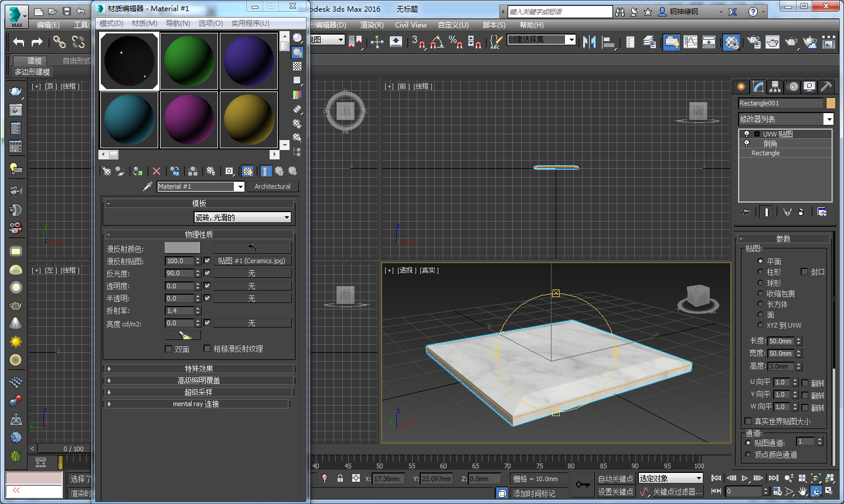The height and width of the screenshot is (504, 844).
Task: Click the Architectural material type button
Action: tap(273, 186)
